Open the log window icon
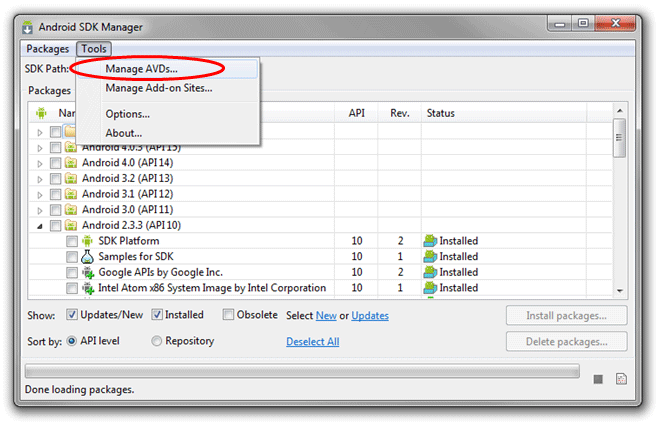Viewport: 657px width, 422px height. tap(621, 379)
